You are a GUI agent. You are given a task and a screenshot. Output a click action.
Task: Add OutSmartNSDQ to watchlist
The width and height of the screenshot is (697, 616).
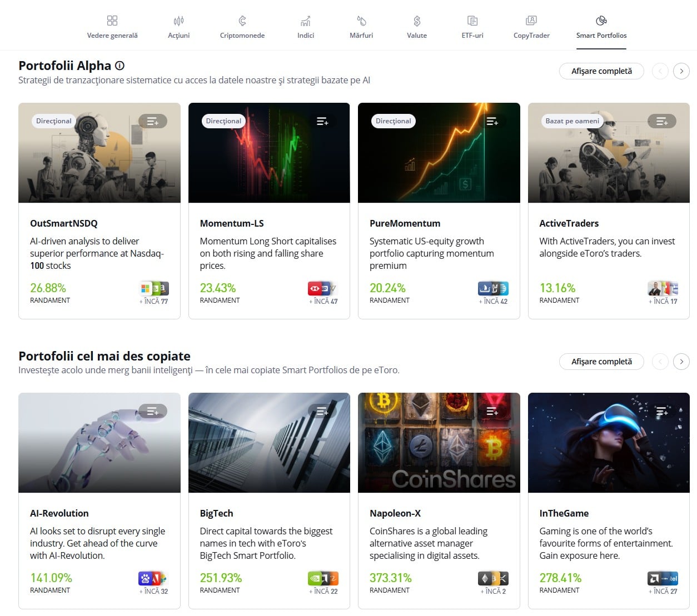click(x=152, y=121)
